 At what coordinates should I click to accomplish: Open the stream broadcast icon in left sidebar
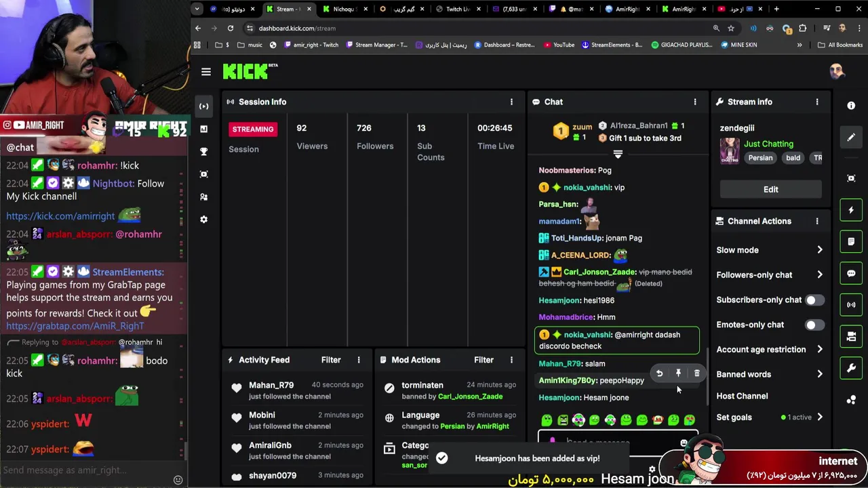[x=203, y=106]
